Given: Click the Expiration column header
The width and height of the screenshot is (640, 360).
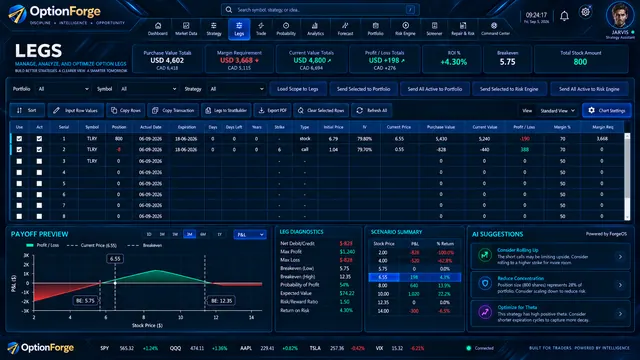Looking at the screenshot, I should coord(187,127).
